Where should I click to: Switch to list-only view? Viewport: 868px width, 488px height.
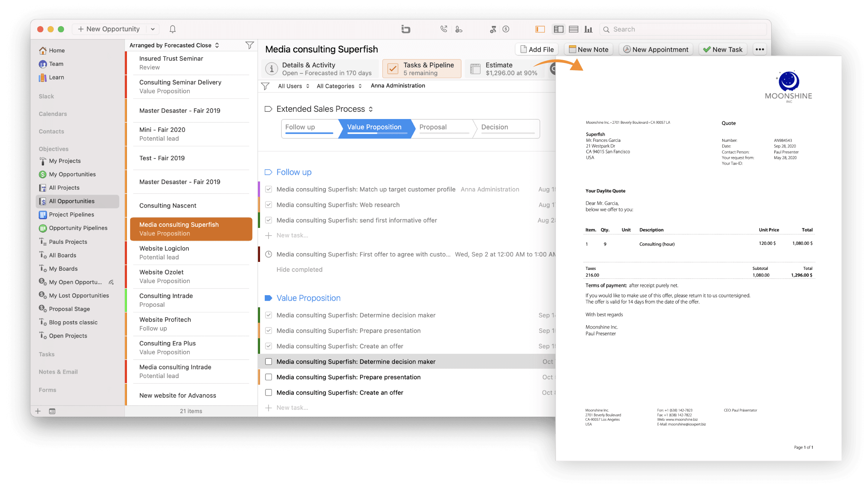coord(574,29)
